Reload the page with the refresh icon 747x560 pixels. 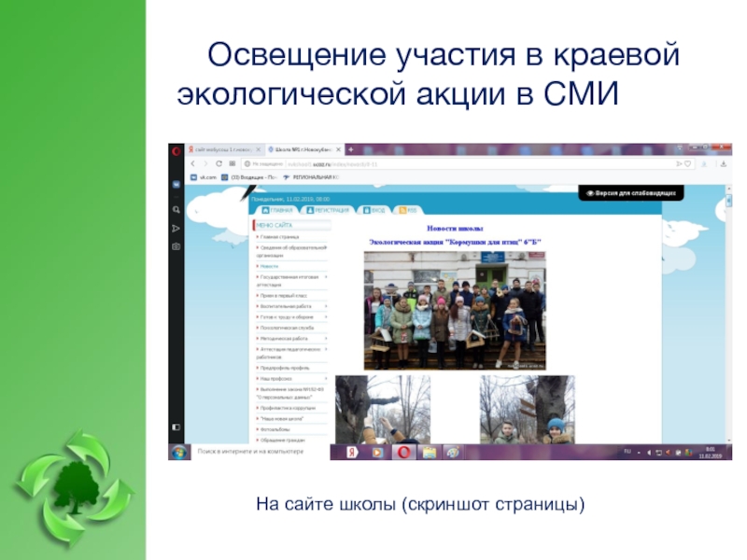click(218, 164)
